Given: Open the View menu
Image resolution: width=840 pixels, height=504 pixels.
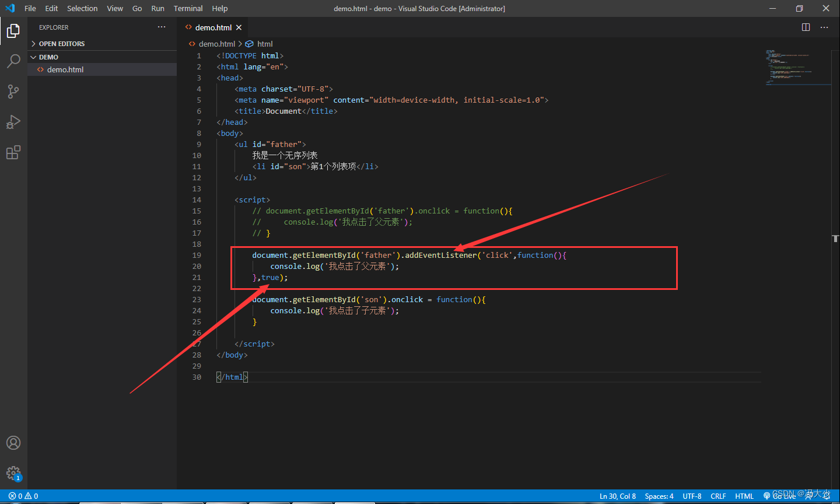Looking at the screenshot, I should tap(115, 8).
